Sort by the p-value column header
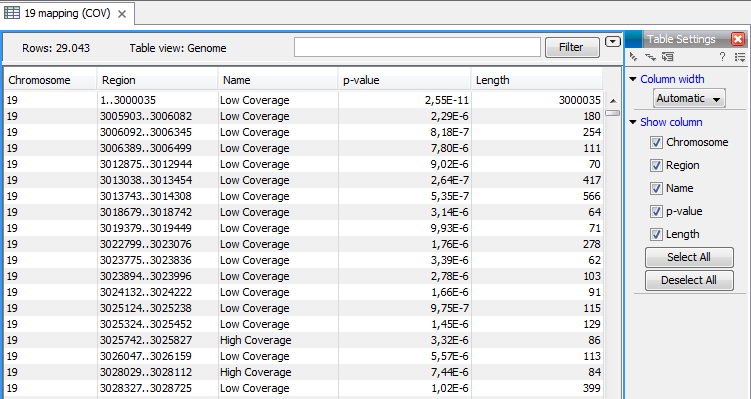The image size is (751, 399). [x=405, y=80]
